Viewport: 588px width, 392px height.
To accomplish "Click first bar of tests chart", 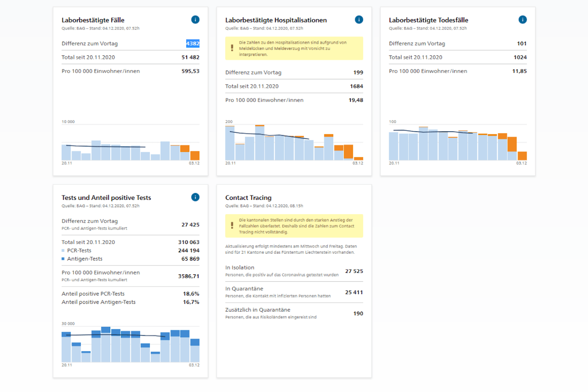I will (x=66, y=347).
